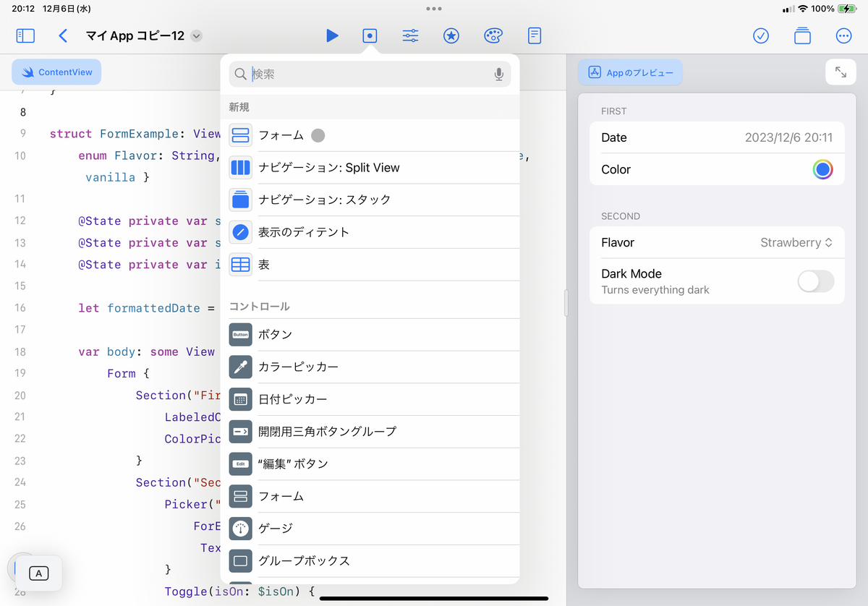Go back with the chevron arrow
This screenshot has width=868, height=606.
pos(63,35)
